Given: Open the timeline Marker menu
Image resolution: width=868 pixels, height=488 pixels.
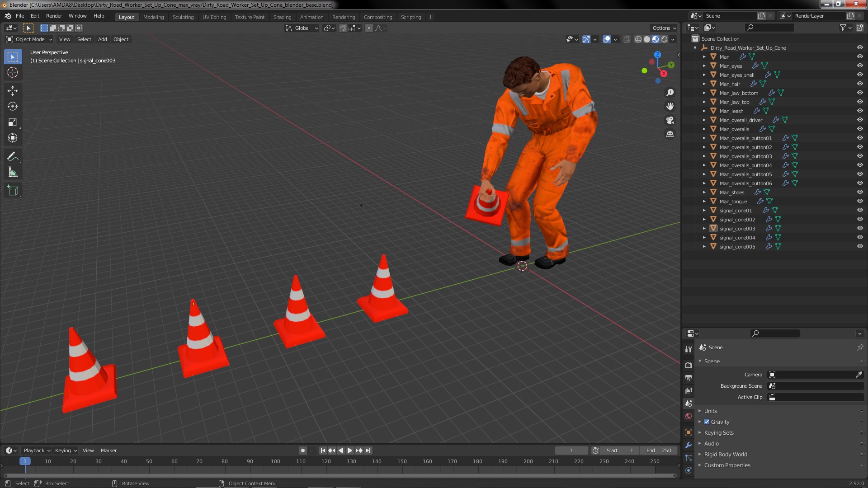Looking at the screenshot, I should tap(108, 450).
